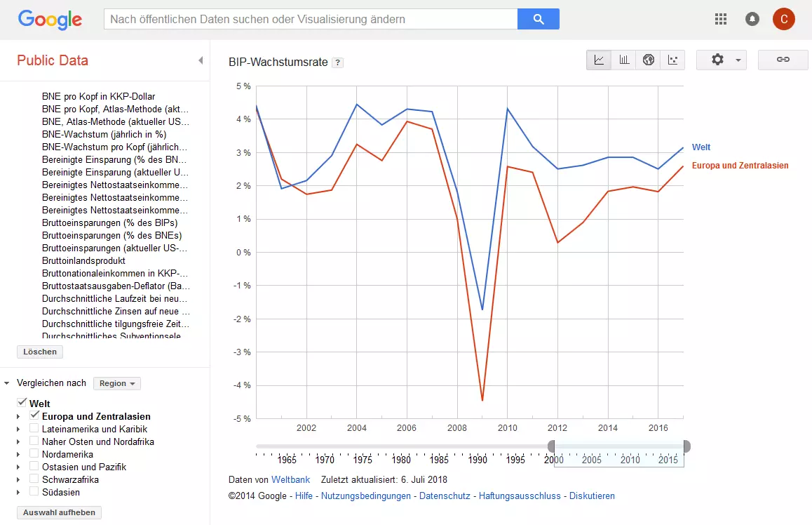Screen dimensions: 812x525
Task: Uncheck Europa und Zentralasien checkbox
Action: pyautogui.click(x=34, y=416)
